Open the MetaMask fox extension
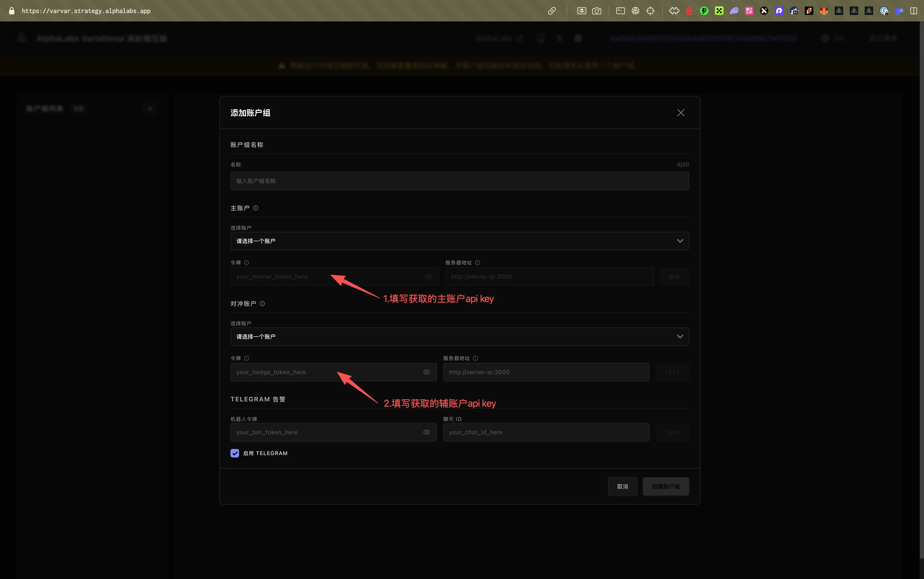 tap(823, 11)
